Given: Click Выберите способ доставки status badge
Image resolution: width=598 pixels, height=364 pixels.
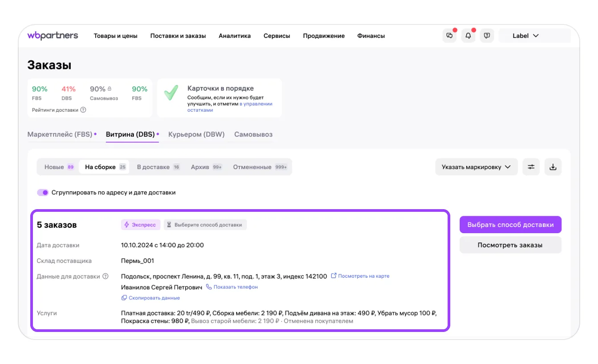Looking at the screenshot, I should click(205, 225).
